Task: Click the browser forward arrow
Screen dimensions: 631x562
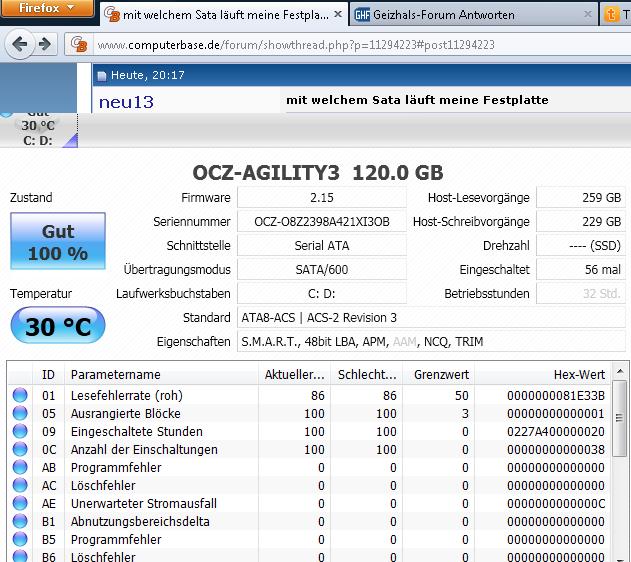Action: tap(45, 44)
